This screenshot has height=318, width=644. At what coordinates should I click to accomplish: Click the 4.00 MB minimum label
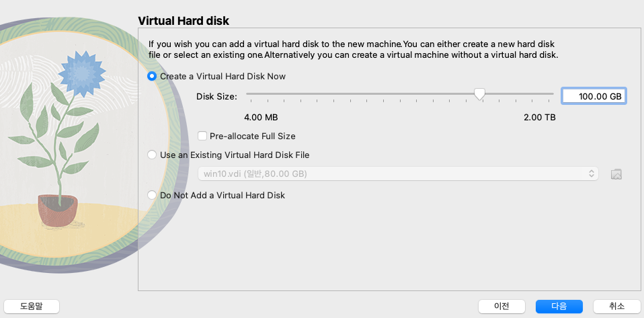pyautogui.click(x=261, y=118)
